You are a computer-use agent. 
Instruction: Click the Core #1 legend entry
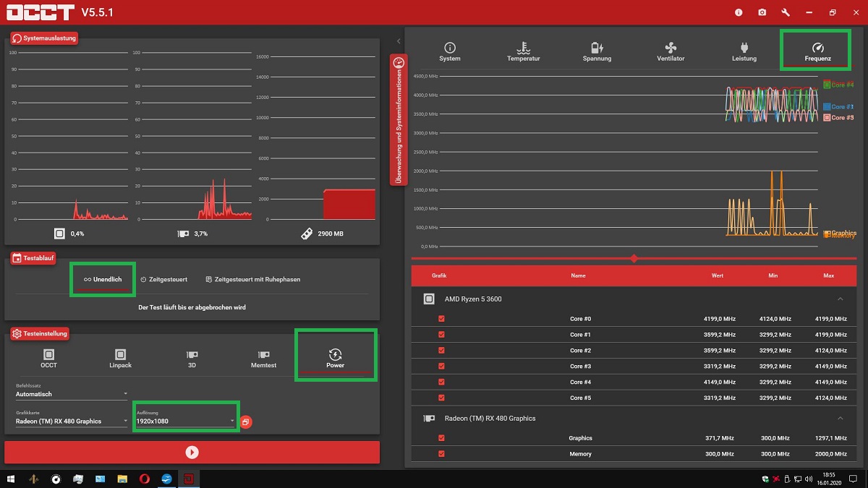pos(839,106)
